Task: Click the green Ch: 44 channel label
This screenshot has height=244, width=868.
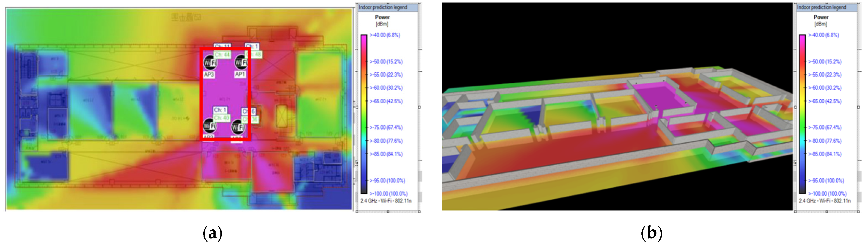Action: (x=222, y=55)
